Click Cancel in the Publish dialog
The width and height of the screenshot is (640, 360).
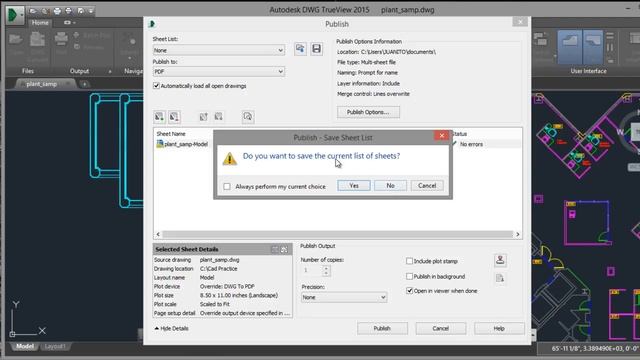[440, 328]
